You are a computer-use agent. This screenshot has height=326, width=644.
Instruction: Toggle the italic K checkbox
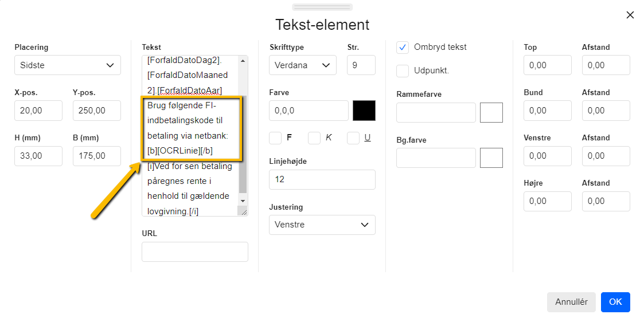click(314, 138)
